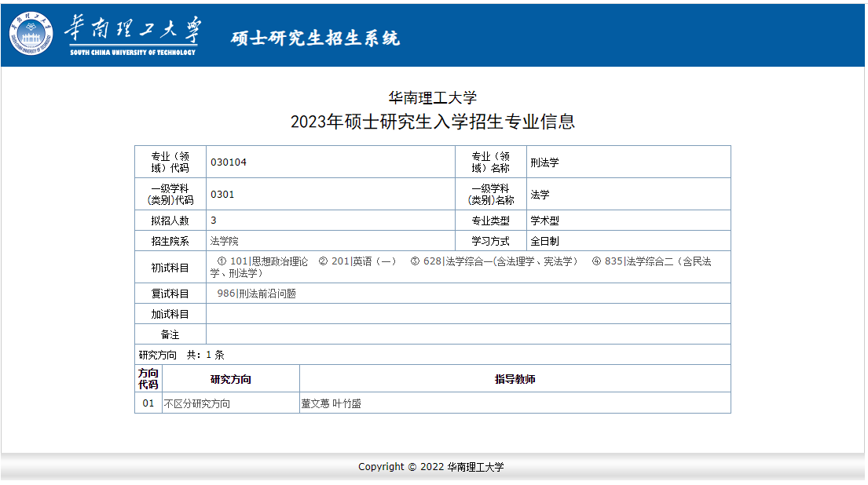868x485 pixels.
Task: Click the 2023年硕士研究生入学招生专业信息 title
Action: [432, 122]
